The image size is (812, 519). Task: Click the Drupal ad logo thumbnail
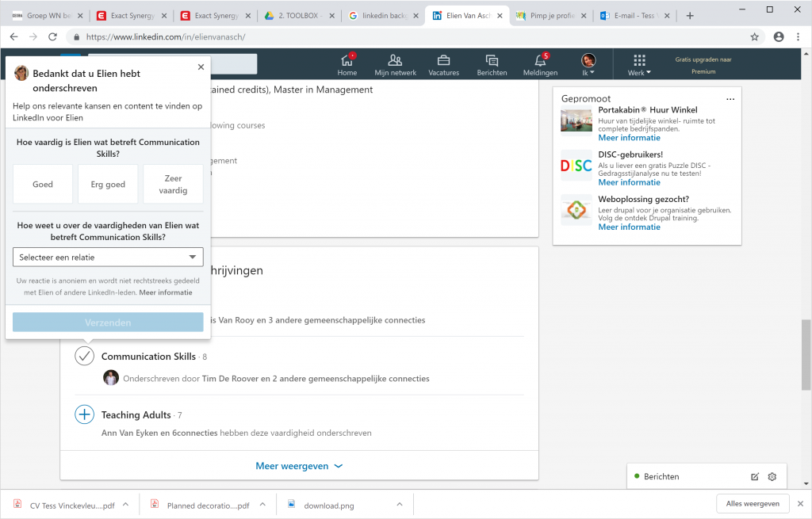576,210
